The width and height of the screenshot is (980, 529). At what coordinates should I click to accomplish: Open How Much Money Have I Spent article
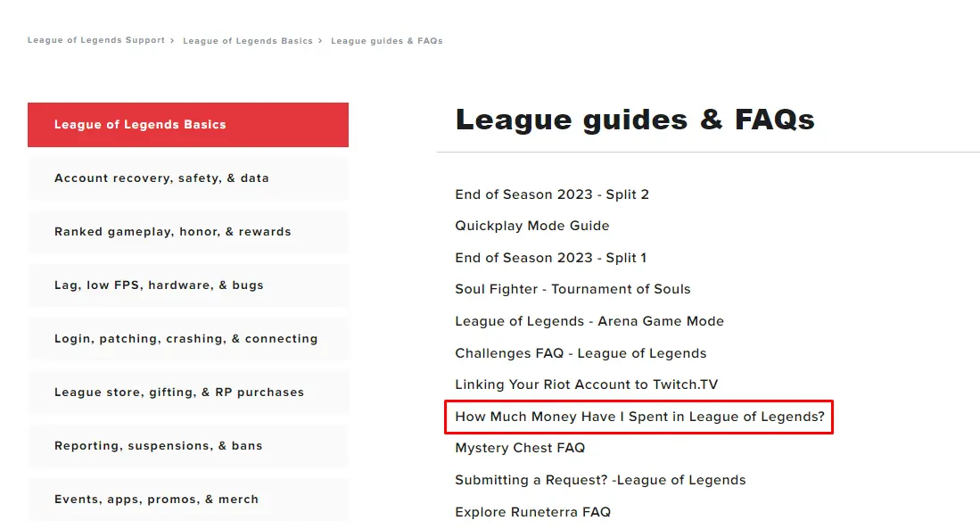(x=639, y=417)
